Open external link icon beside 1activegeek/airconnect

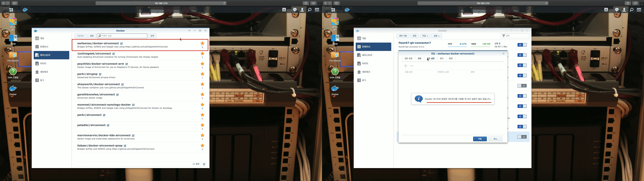click(x=114, y=54)
